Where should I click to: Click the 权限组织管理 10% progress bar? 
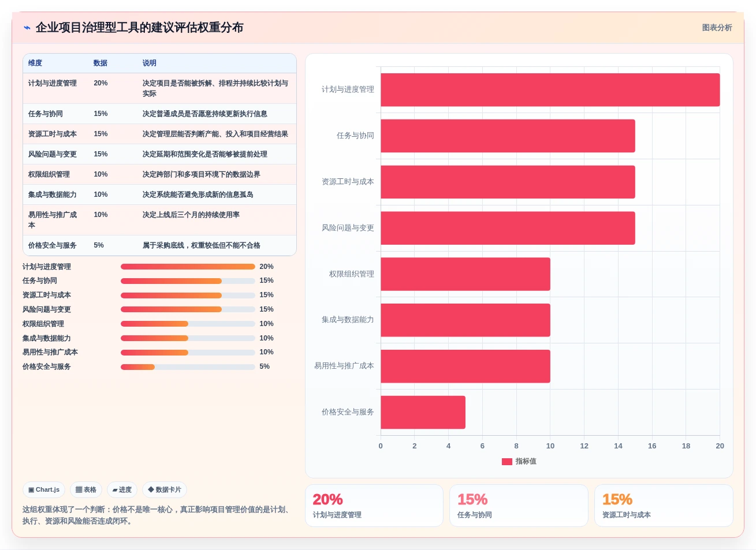[188, 324]
